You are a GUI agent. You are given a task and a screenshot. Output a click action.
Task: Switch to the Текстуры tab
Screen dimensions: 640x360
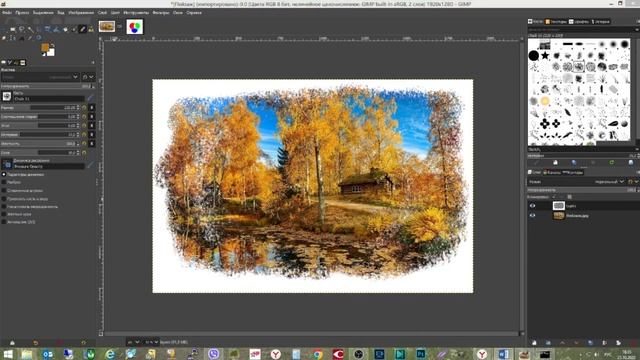(556, 22)
